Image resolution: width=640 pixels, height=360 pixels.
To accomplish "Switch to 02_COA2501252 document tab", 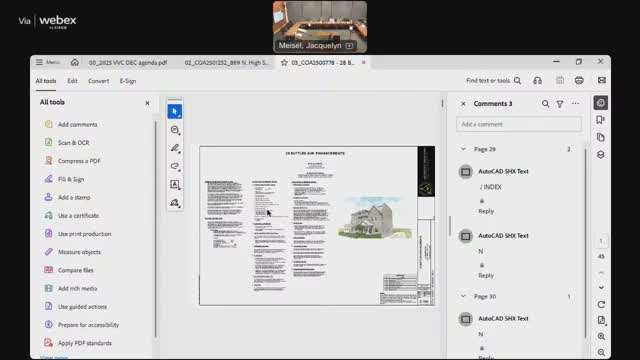I will coord(226,62).
